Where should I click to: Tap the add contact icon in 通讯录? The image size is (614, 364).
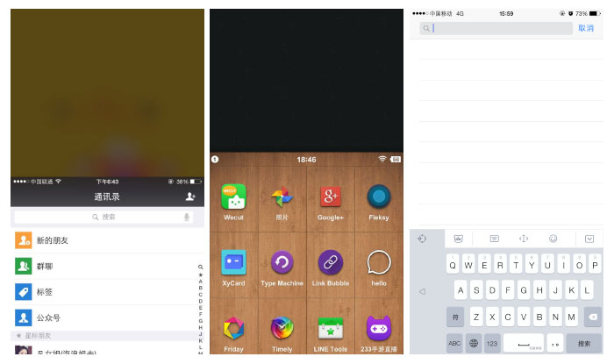(190, 196)
